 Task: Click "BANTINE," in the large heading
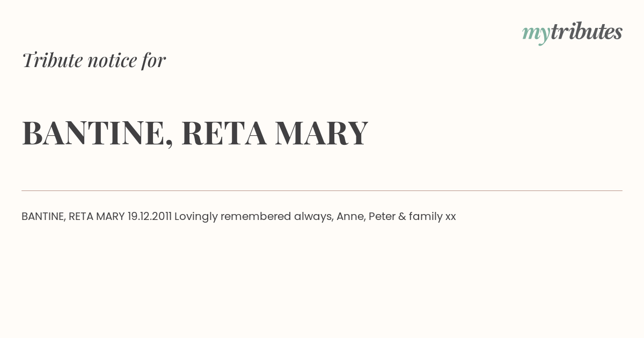coord(98,134)
